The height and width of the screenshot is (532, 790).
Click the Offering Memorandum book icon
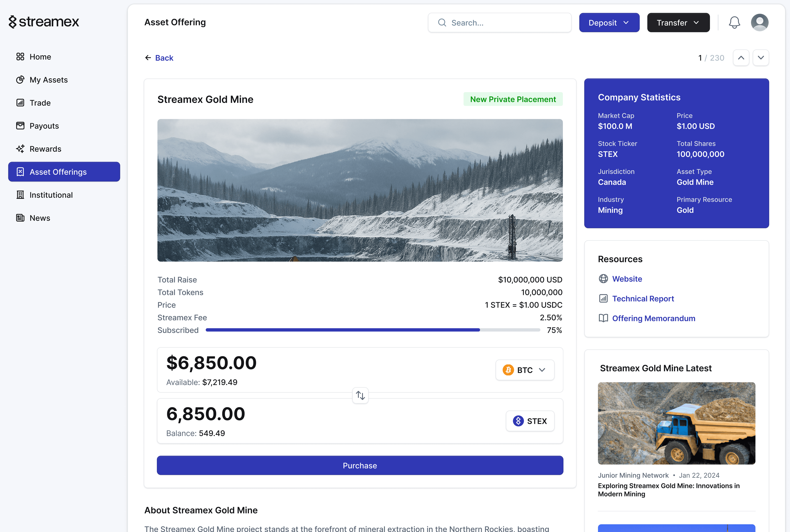[603, 318]
